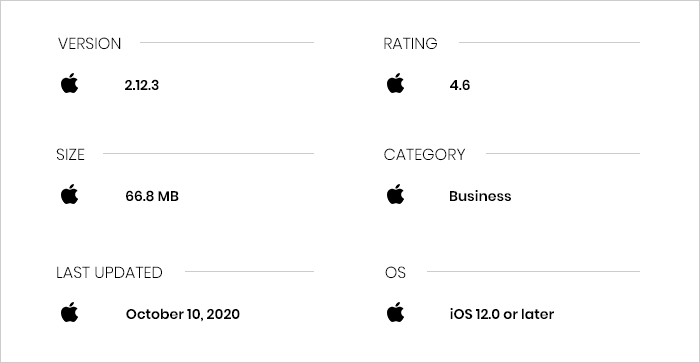Click the iOS 12.0 or later text
Viewport: 700px width, 363px height.
pyautogui.click(x=502, y=314)
